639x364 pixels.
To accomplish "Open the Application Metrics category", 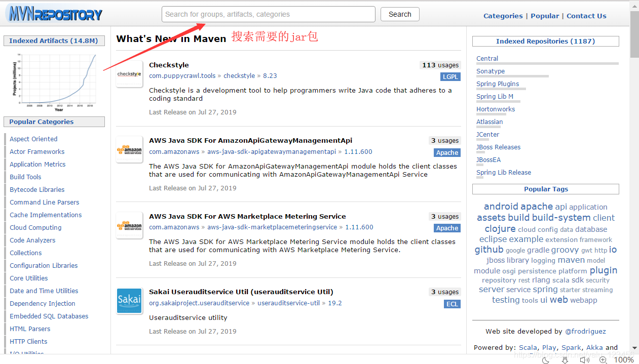I will [37, 164].
